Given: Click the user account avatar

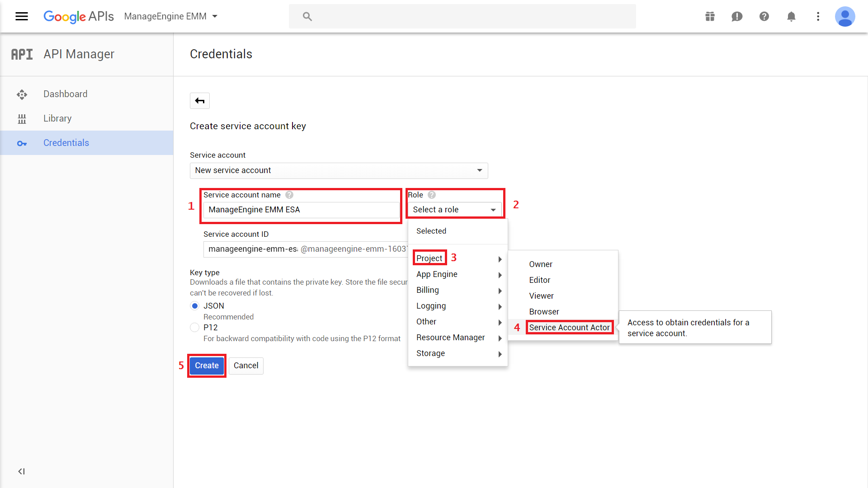Looking at the screenshot, I should 844,17.
